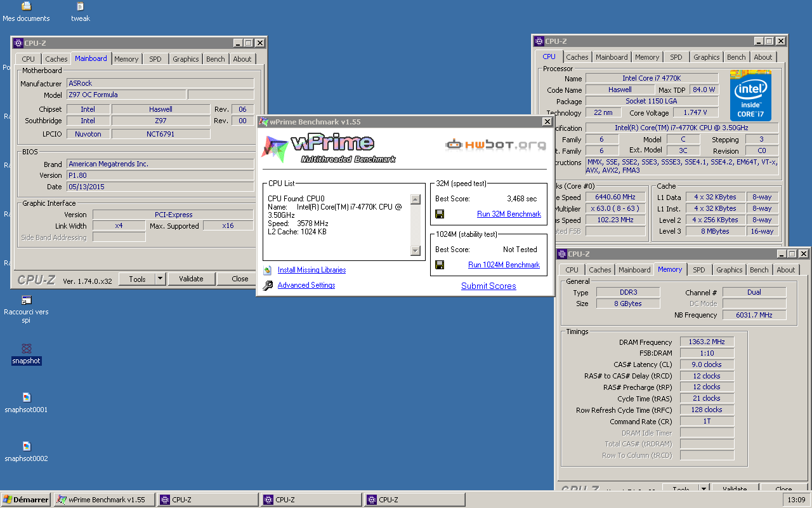Viewport: 812px width, 508px height.
Task: Click CPU-Z CPU window title icon
Action: point(539,41)
